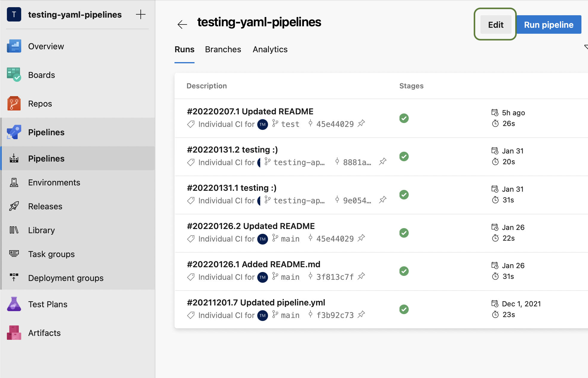Click the Repos icon
The image size is (588, 378).
coord(14,104)
